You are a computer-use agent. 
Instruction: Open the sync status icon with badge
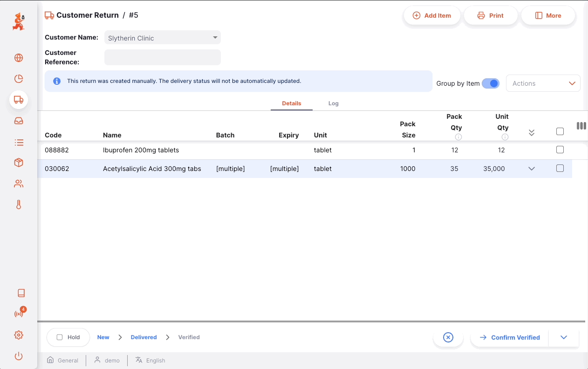19,314
